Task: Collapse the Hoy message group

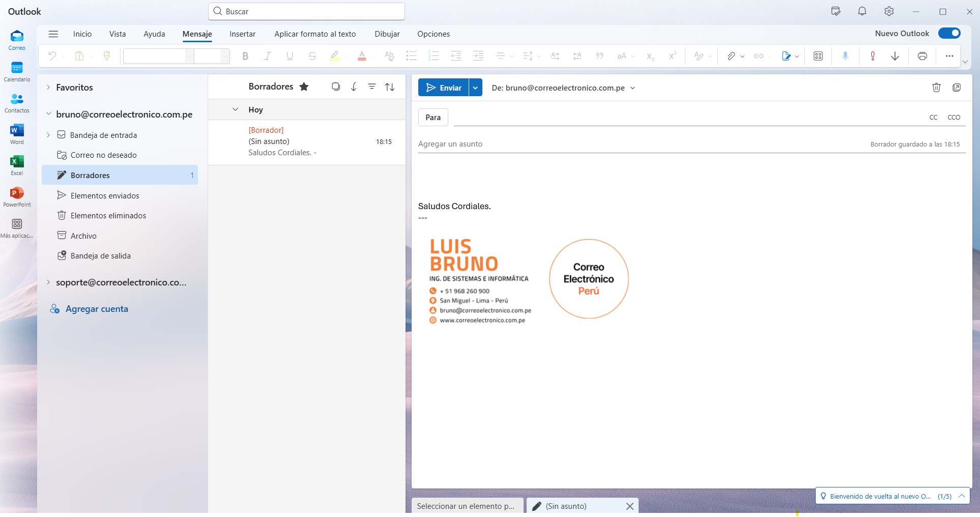Action: pyautogui.click(x=235, y=109)
